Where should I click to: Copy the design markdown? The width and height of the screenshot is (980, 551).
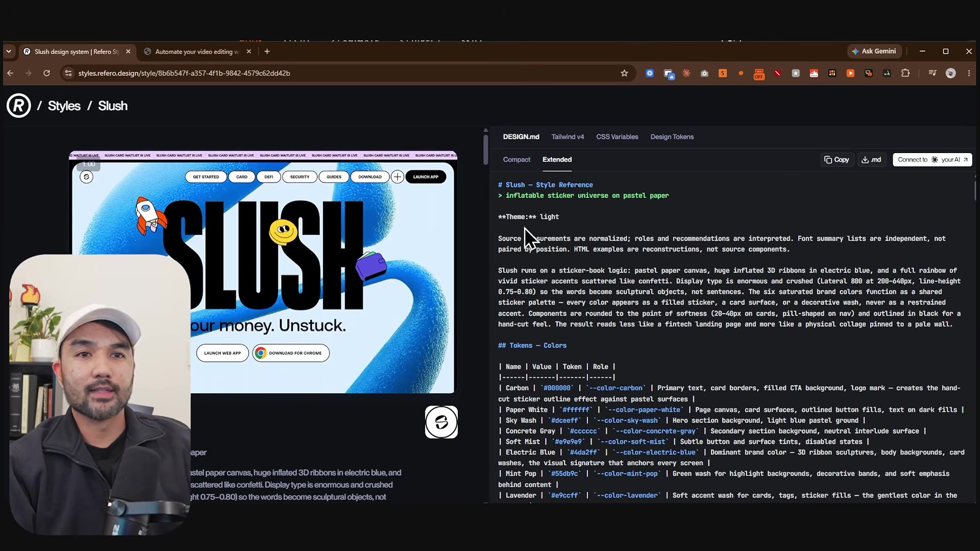click(837, 160)
